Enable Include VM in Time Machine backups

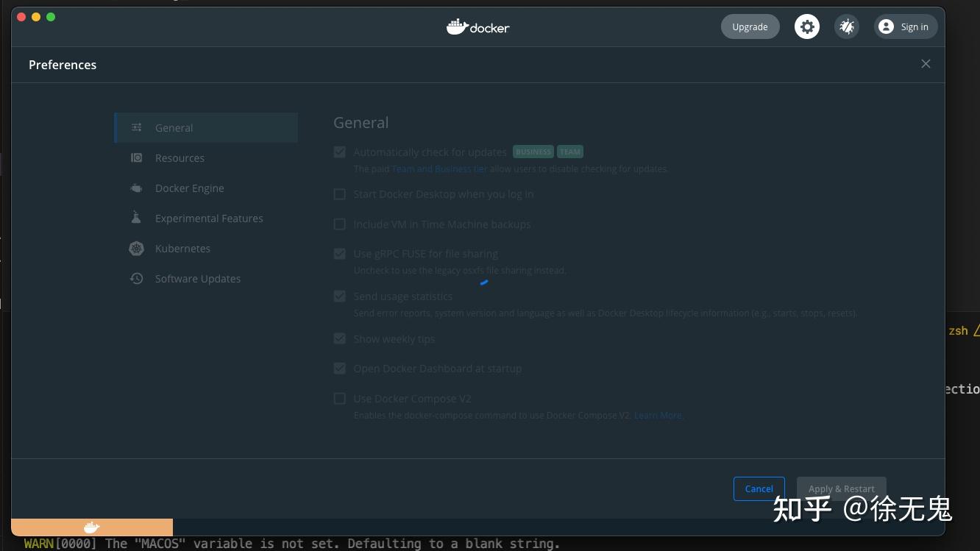340,224
